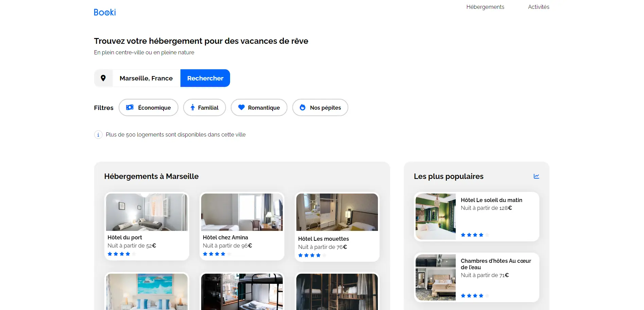
Task: Click 'Nuit à partir de 128€' text
Action: tap(486, 208)
